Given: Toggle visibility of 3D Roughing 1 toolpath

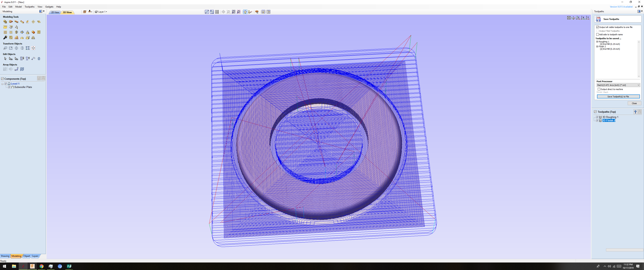Looking at the screenshot, I should [597, 117].
